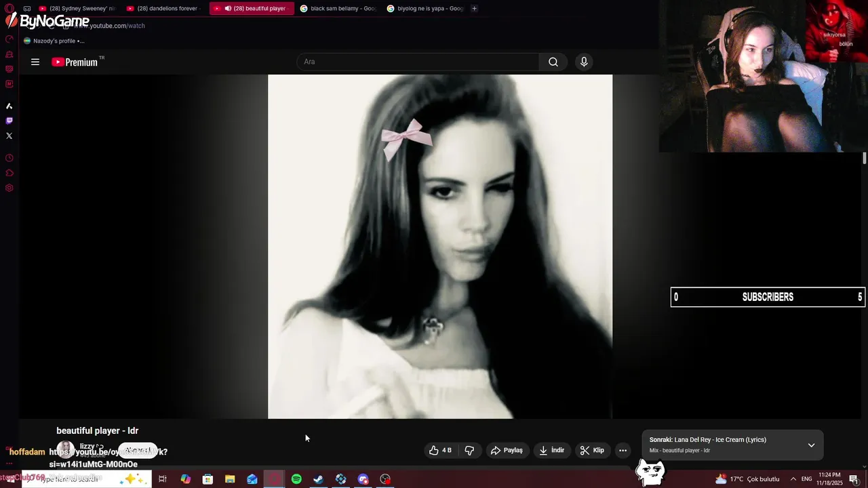Open Discord from the taskbar
868x488 pixels.
pos(363,479)
